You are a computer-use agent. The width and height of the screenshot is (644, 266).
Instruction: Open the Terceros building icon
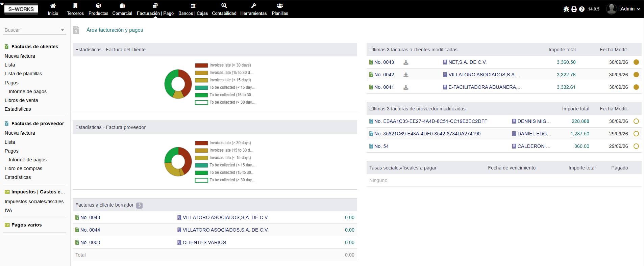[75, 6]
